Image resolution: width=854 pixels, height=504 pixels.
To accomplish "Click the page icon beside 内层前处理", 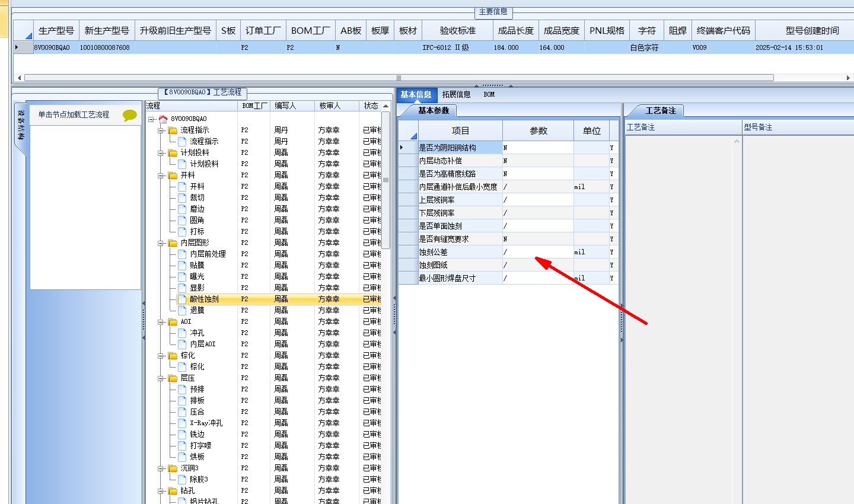I will point(183,254).
